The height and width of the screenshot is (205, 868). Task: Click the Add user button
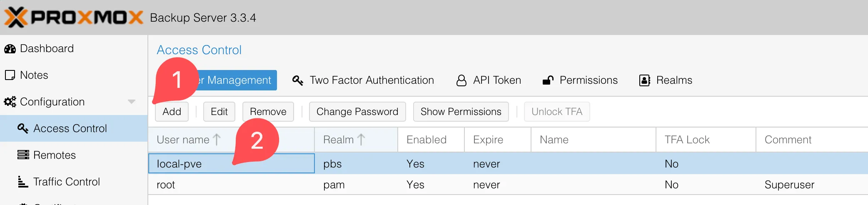[172, 112]
